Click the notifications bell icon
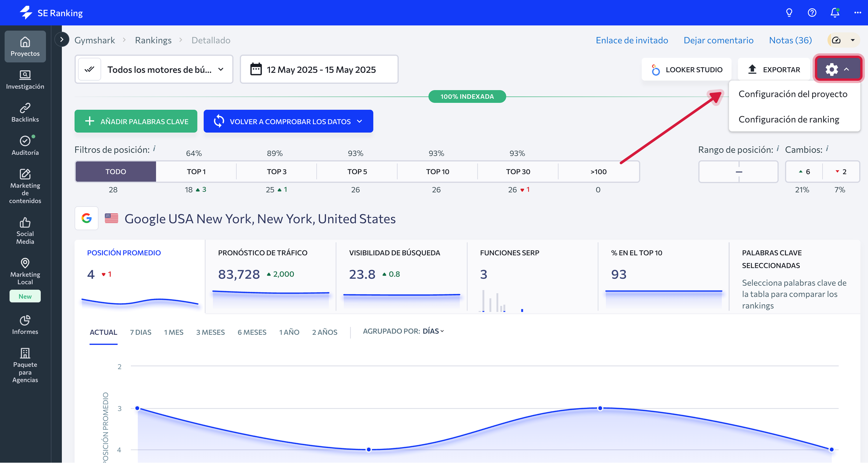This screenshot has width=868, height=465. pos(835,13)
